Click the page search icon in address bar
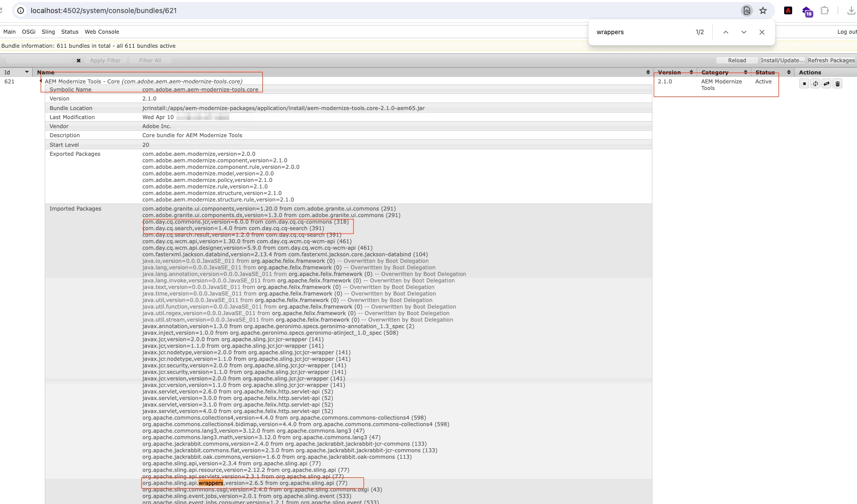The image size is (857, 504). 747,11
